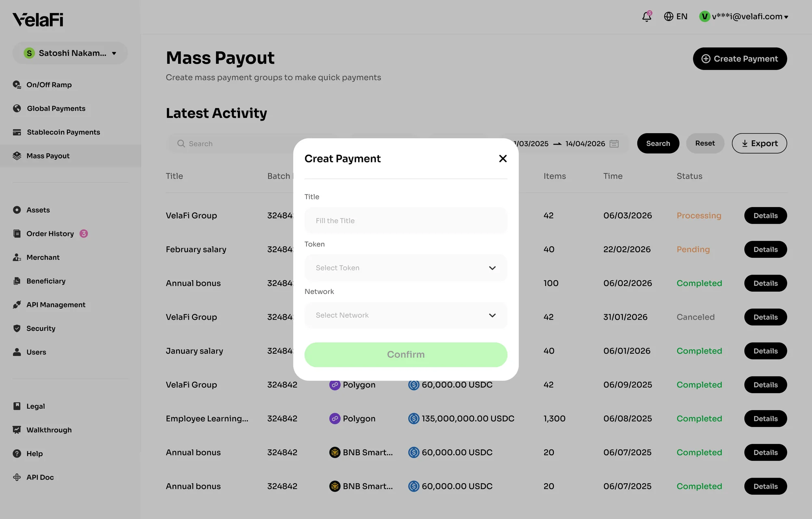Click the globe language icon
The image size is (812, 519).
[668, 17]
